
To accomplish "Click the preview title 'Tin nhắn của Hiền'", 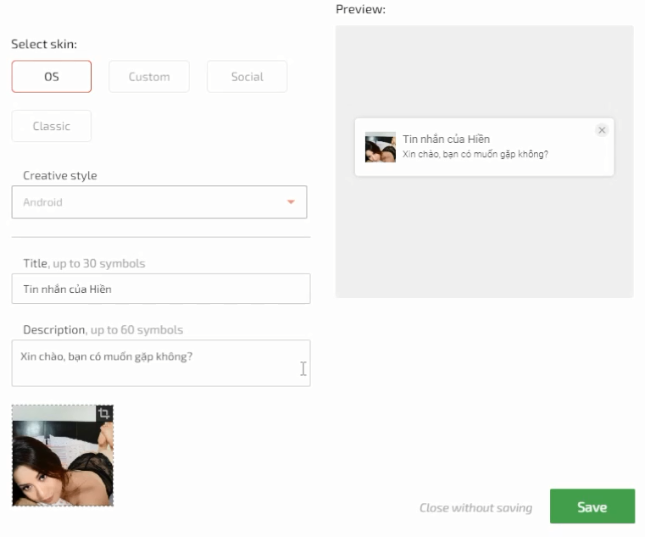I will click(x=446, y=139).
